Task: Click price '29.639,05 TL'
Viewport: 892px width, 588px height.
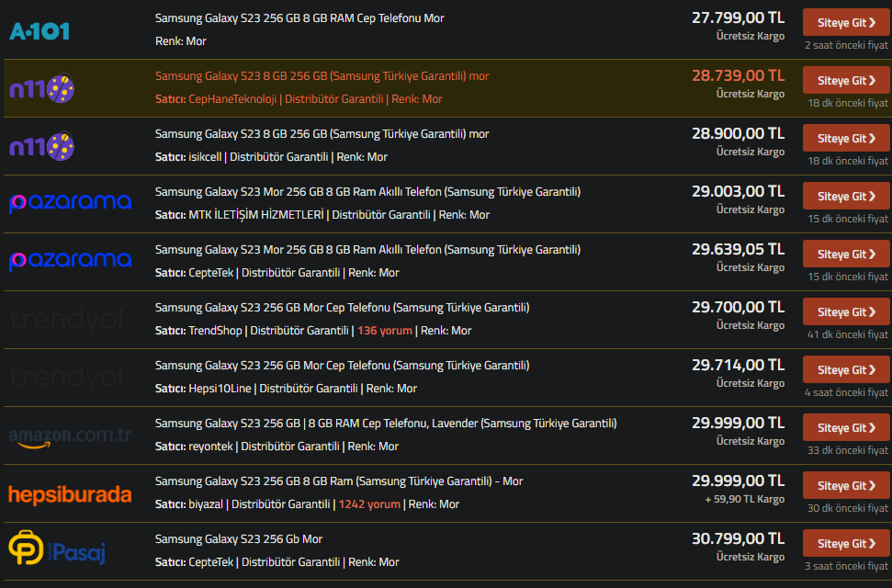Action: [738, 249]
